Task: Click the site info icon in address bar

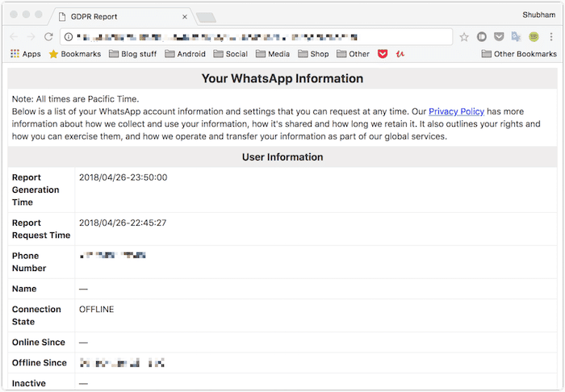Action: tap(69, 37)
